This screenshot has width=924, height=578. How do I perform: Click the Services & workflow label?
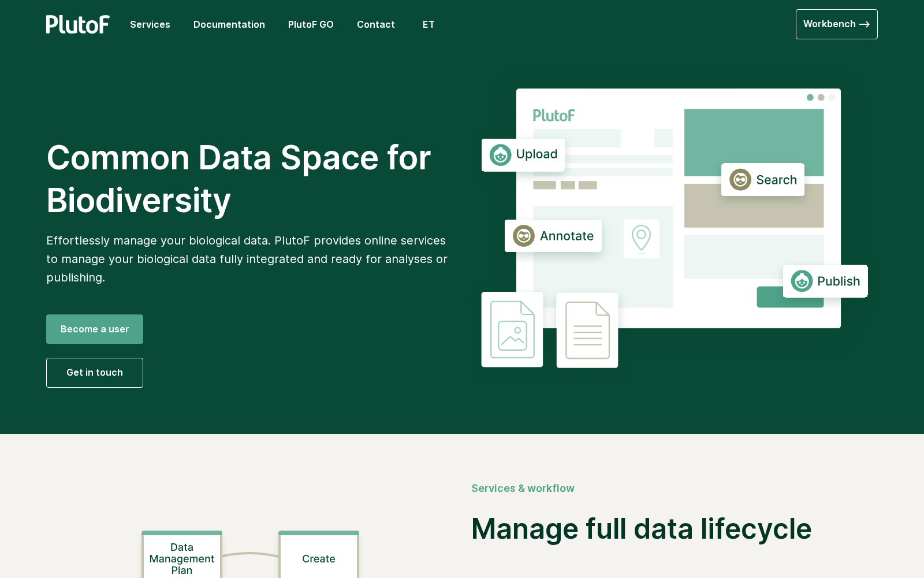point(523,488)
